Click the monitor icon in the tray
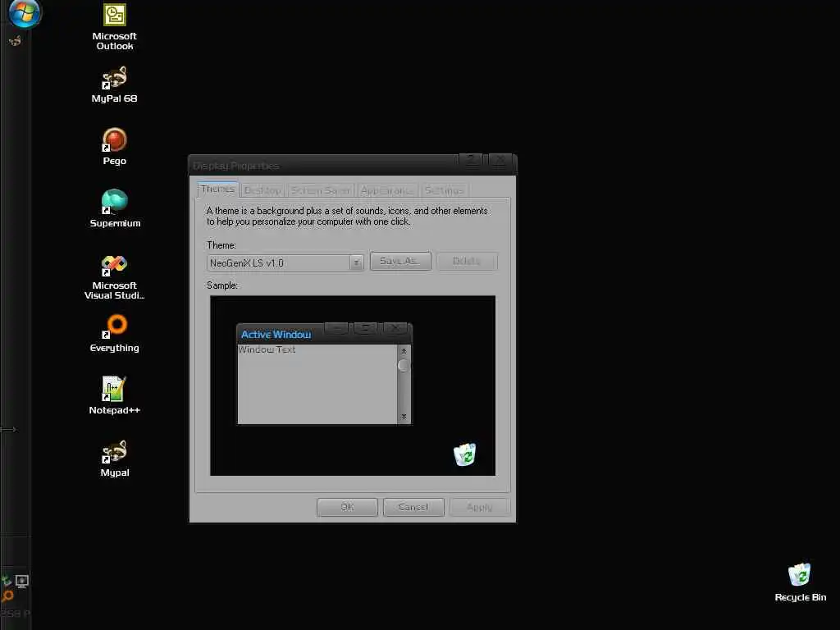 pyautogui.click(x=22, y=582)
